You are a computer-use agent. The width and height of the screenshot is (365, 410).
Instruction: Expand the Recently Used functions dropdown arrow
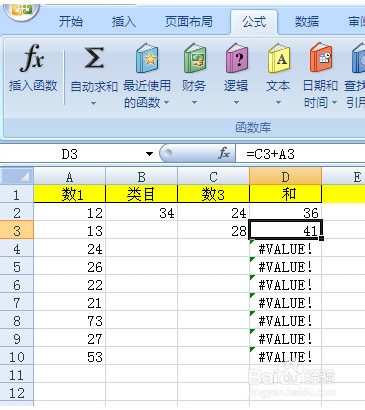pos(166,103)
